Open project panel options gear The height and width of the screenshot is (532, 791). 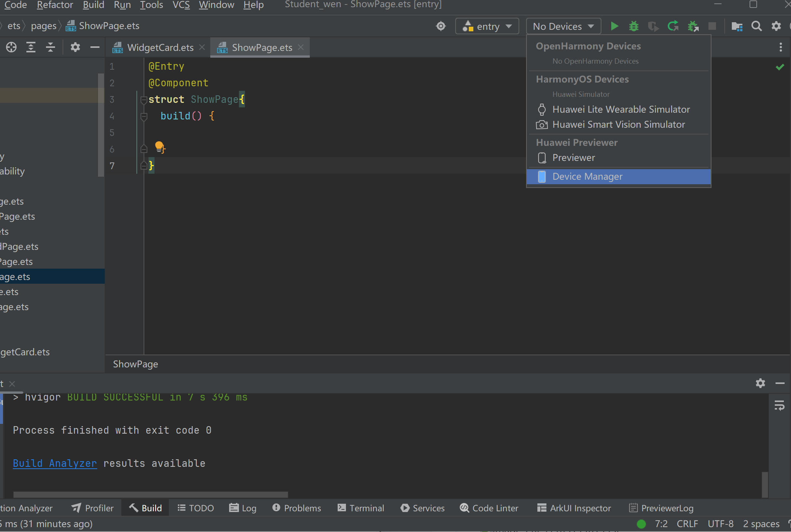(75, 47)
